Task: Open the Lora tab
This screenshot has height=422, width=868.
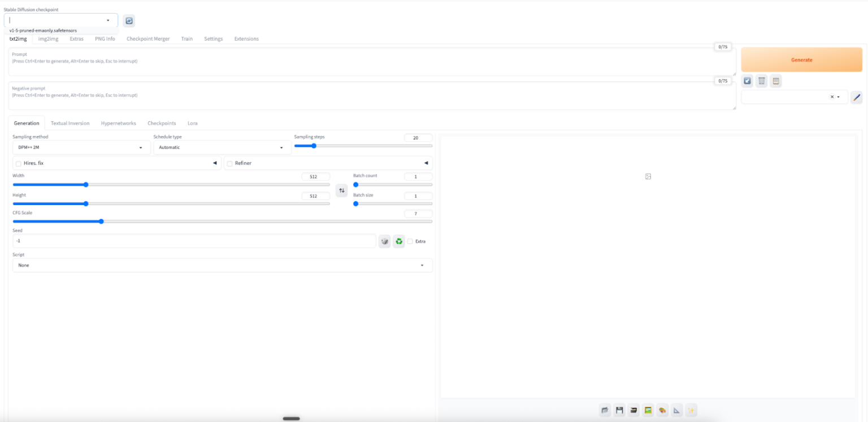Action: [x=193, y=123]
